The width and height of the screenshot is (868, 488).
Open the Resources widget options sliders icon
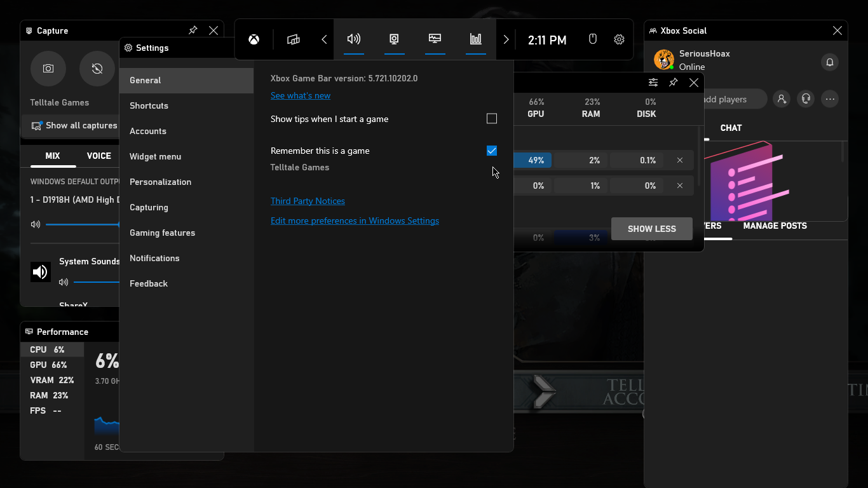[653, 83]
